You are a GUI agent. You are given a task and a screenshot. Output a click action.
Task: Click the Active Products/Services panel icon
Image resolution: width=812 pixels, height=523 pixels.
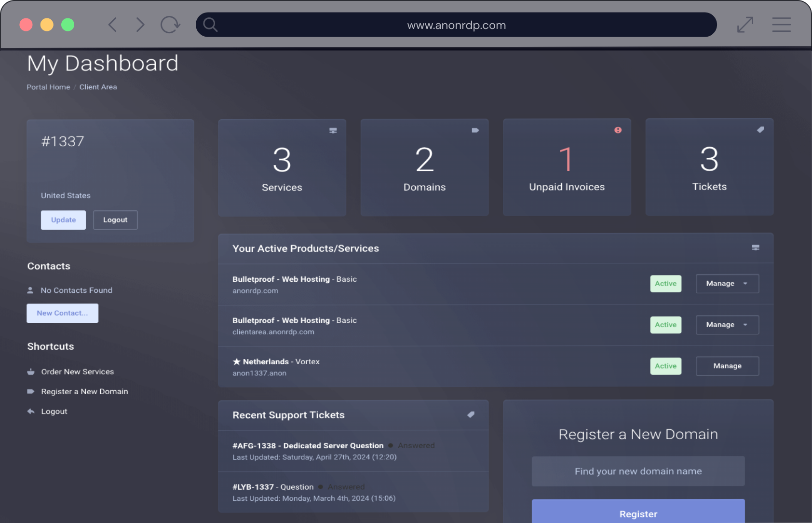coord(756,248)
